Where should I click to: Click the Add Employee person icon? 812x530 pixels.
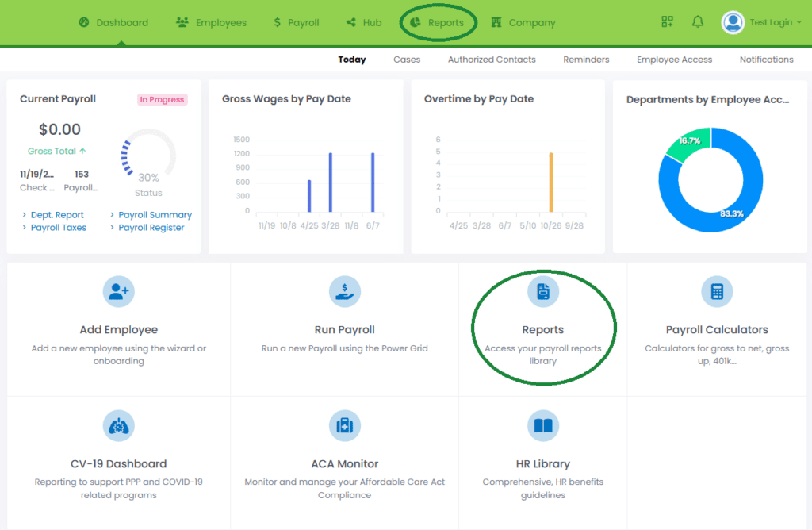coord(119,292)
